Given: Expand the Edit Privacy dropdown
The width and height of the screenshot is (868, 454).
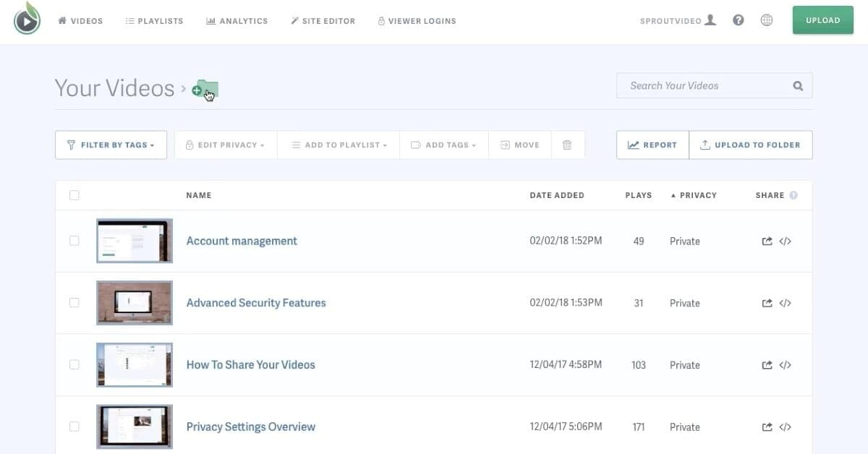Looking at the screenshot, I should tap(226, 145).
